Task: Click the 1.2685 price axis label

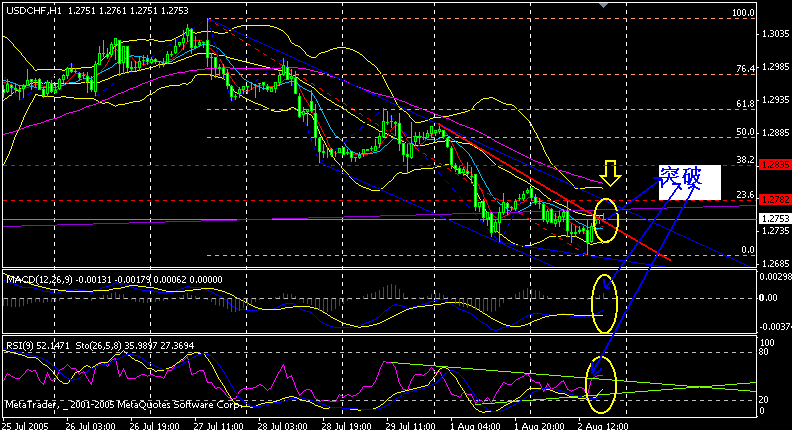Action: coord(775,264)
